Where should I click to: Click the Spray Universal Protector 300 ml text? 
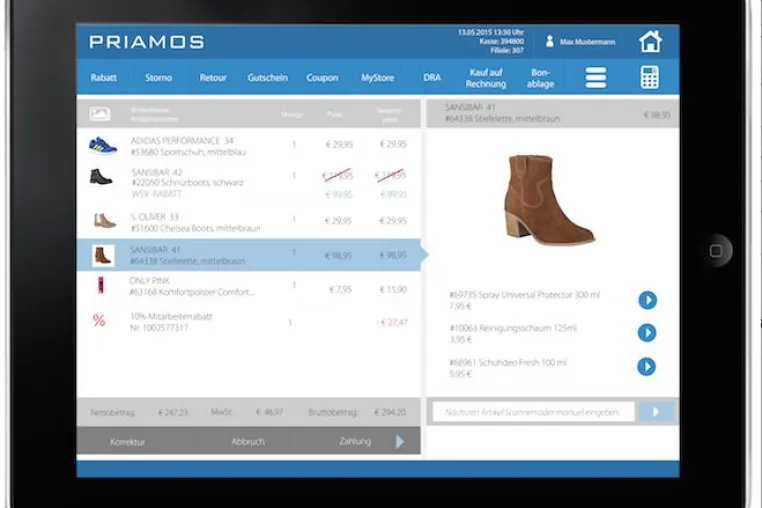point(524,295)
